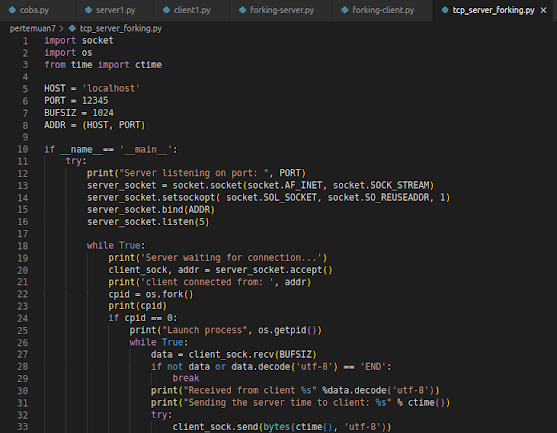
Task: Select line number 10 in the gutter
Action: (23, 150)
